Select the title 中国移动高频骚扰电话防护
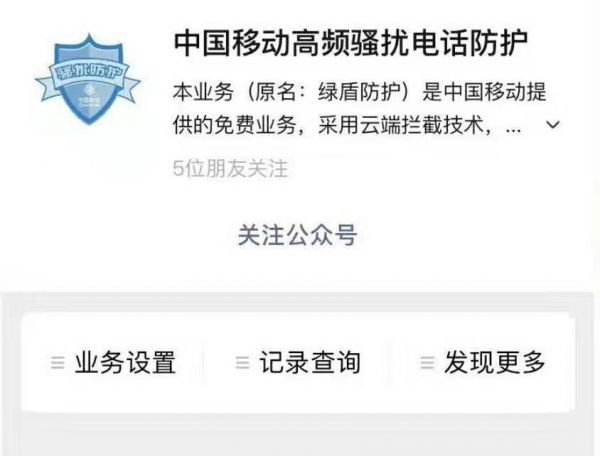Viewport: 600px width, 456px height. coord(351,43)
